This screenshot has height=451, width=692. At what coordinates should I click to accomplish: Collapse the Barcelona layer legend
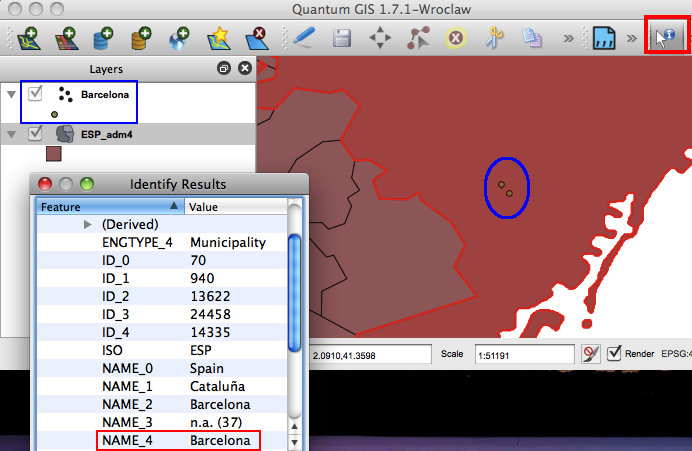click(x=11, y=94)
